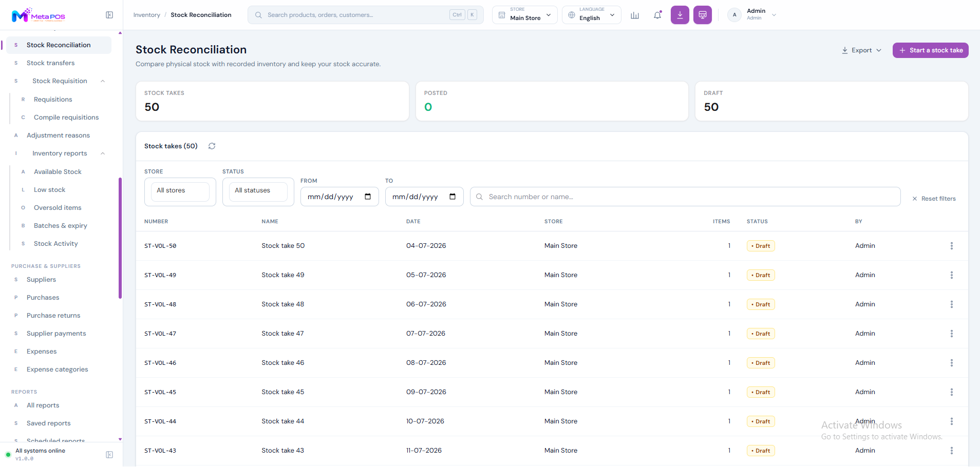Open row actions for ST-VOL-48
The width and height of the screenshot is (980, 467).
tap(952, 304)
